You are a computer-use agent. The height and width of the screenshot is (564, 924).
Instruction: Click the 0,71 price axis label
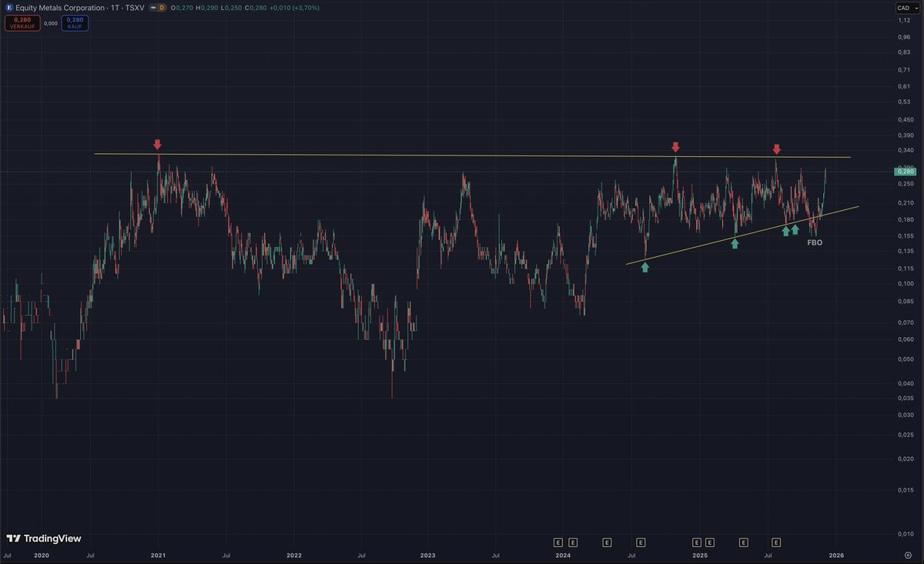[904, 69]
